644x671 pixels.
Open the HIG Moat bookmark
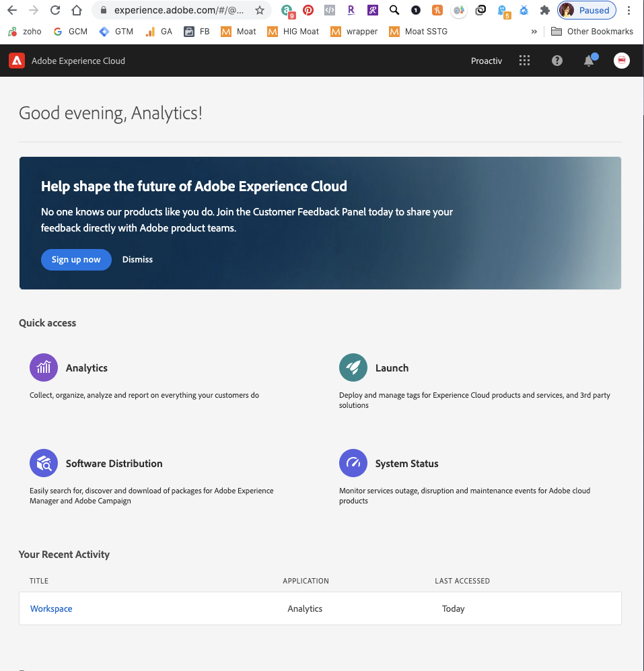click(x=293, y=31)
